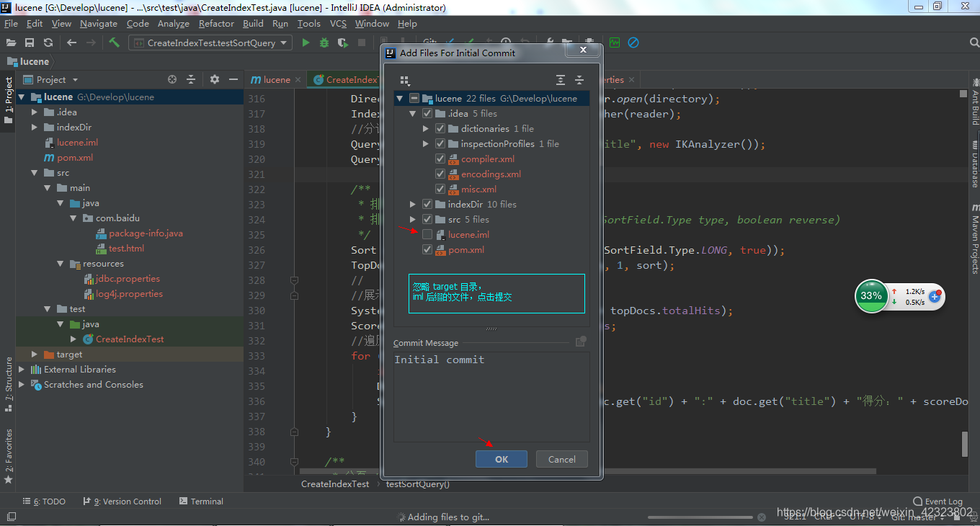
Task: Open the VCS menu
Action: point(338,24)
